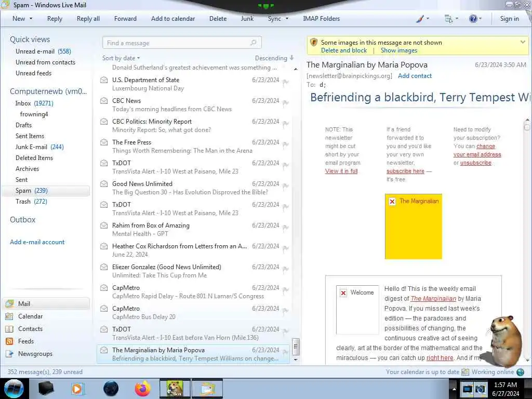Click the search magnifier in Find a message
Image resolution: width=532 pixels, height=399 pixels.
[x=253, y=43]
